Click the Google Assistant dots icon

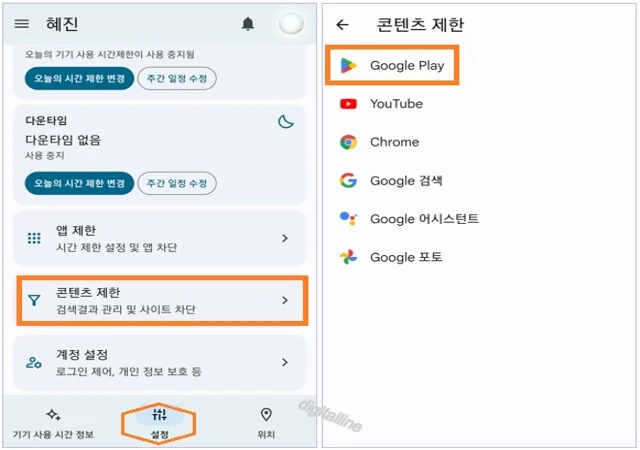348,218
